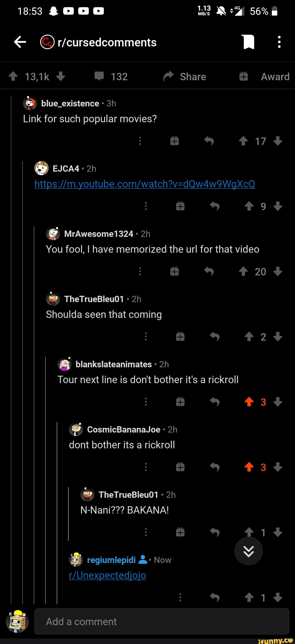295x644 pixels.
Task: Tap the back arrow to leave post
Action: click(20, 42)
